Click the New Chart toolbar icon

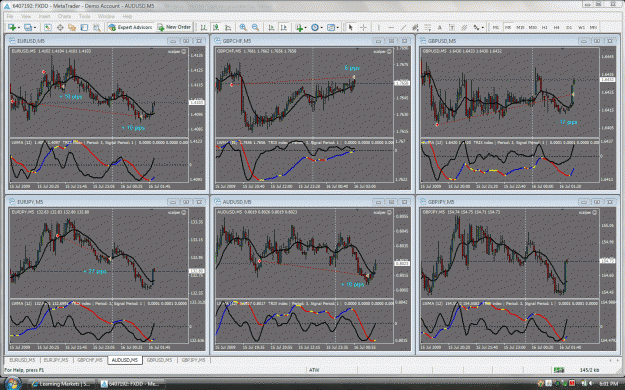[x=12, y=27]
